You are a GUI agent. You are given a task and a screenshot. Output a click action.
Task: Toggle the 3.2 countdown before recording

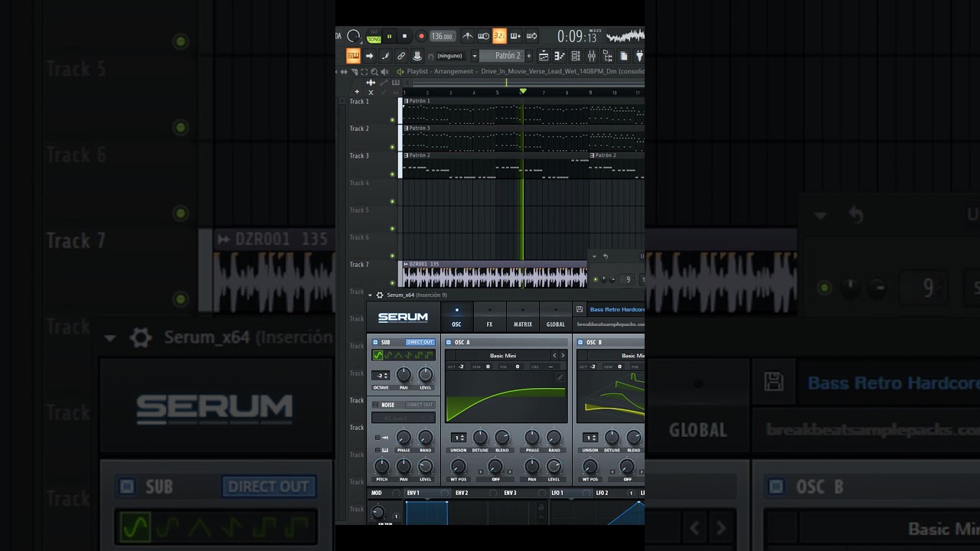[499, 36]
